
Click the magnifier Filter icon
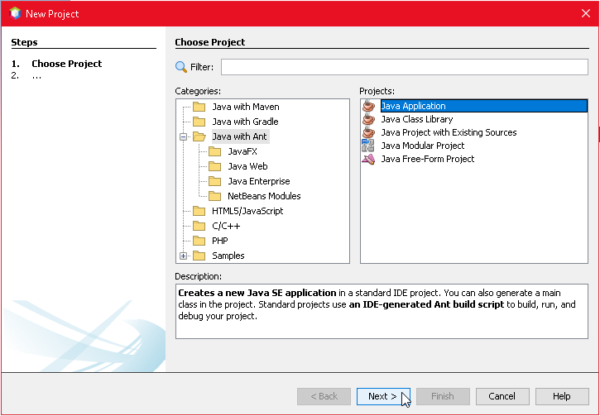[181, 67]
